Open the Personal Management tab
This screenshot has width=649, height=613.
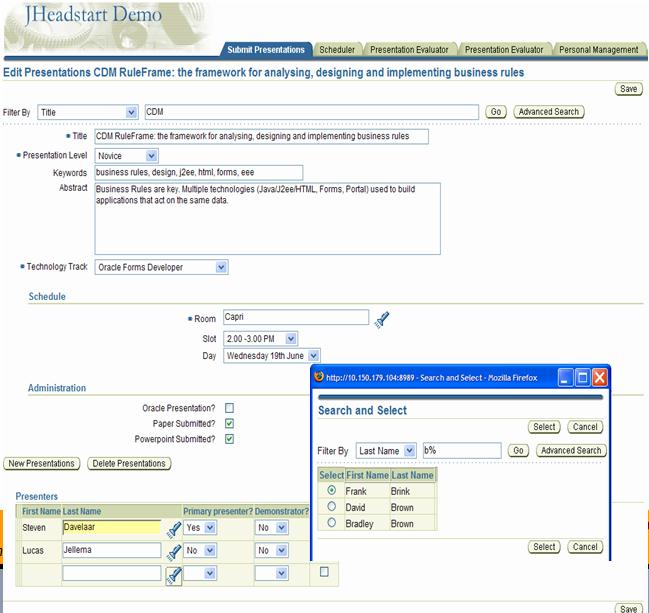[598, 49]
